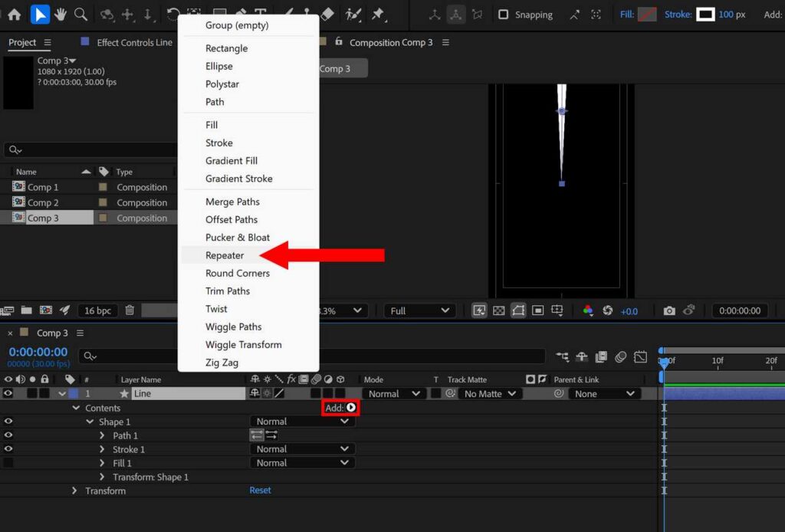
Task: Click the 16 bpc color depth button
Action: (97, 310)
